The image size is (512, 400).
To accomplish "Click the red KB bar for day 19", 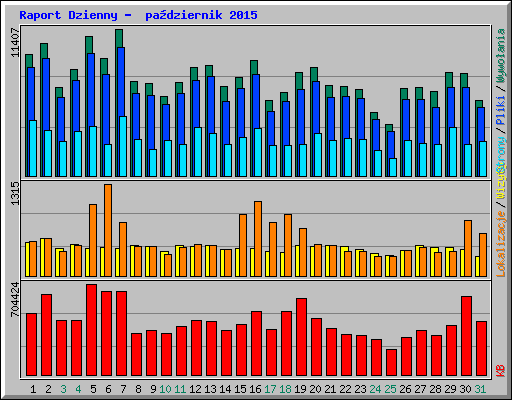I will [x=301, y=337].
